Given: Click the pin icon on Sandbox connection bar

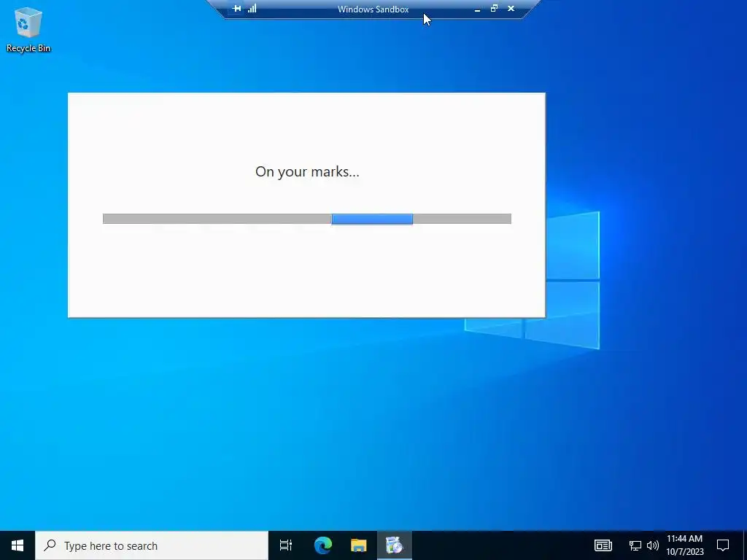Looking at the screenshot, I should 236,9.
